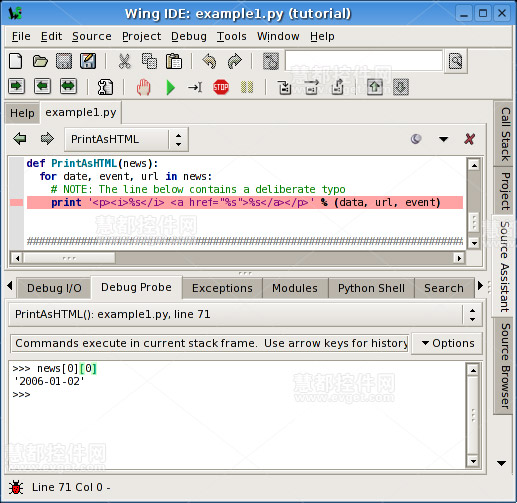Expand right side panel bottom arrow

tap(501, 463)
